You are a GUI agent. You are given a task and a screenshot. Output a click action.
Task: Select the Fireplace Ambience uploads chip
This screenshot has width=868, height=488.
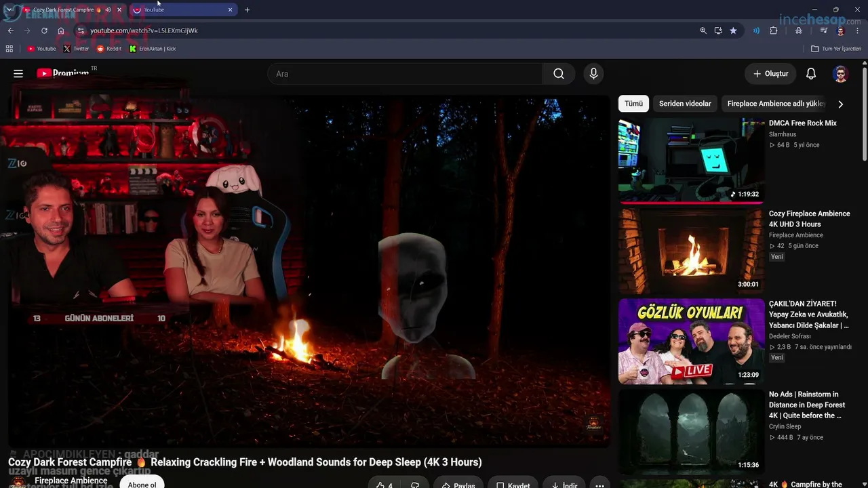tap(776, 104)
